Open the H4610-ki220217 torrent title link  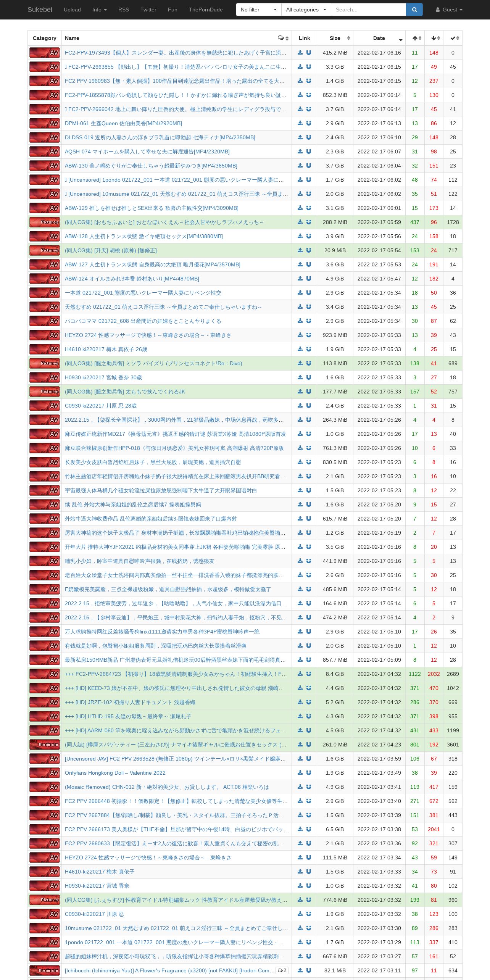pyautogui.click(x=100, y=872)
